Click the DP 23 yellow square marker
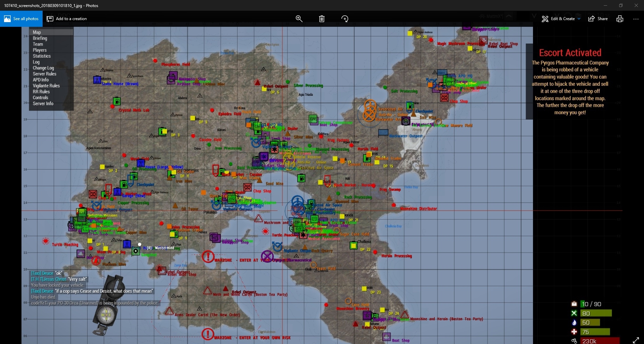 tap(364, 288)
